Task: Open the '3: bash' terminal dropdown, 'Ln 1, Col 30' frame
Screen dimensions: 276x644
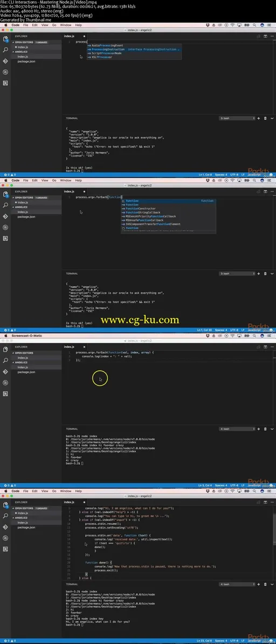Action: (x=237, y=274)
